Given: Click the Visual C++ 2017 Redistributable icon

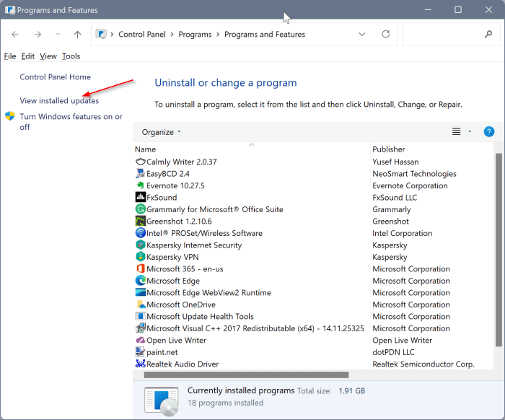Looking at the screenshot, I should tap(141, 328).
